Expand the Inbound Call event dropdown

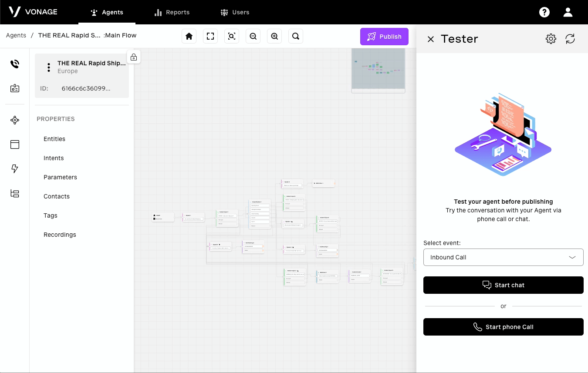[504, 257]
